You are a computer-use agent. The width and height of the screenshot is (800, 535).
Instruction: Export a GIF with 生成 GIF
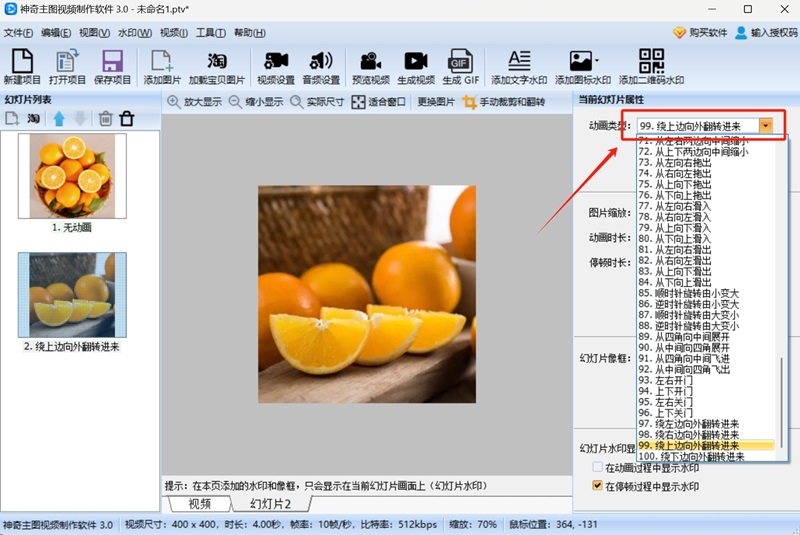pos(461,66)
